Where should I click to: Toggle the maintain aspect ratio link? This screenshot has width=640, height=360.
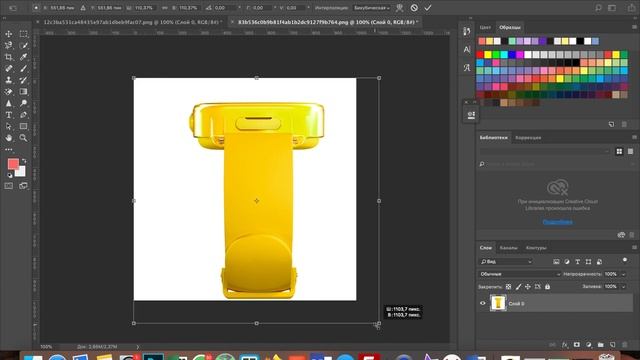[x=164, y=8]
